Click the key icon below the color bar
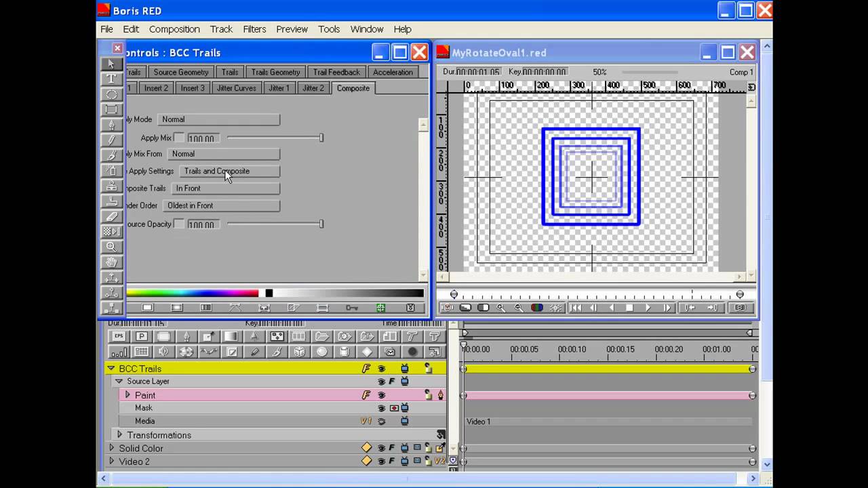 coord(352,308)
